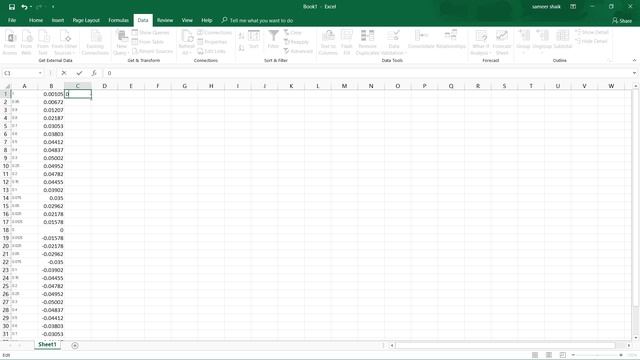This screenshot has height=360, width=640.
Task: Click Sort Z to A icon
Action: tap(242, 48)
